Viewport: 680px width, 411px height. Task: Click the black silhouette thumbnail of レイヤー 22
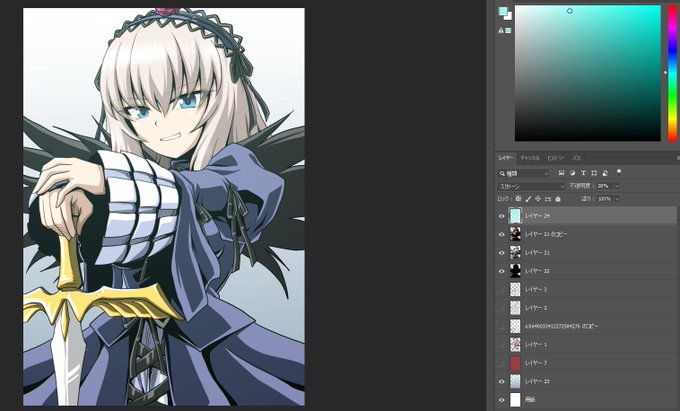(x=515, y=271)
